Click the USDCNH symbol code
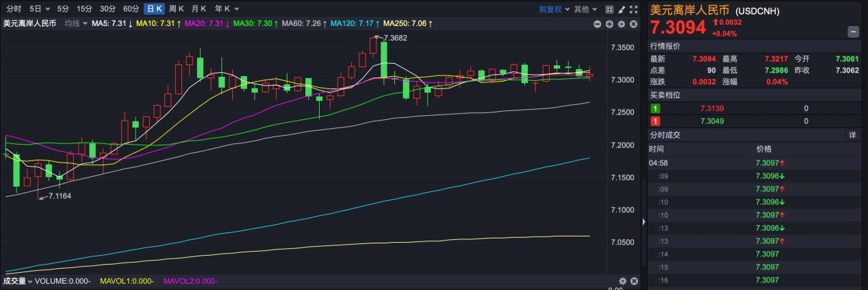Image resolution: width=868 pixels, height=290 pixels. tap(758, 11)
